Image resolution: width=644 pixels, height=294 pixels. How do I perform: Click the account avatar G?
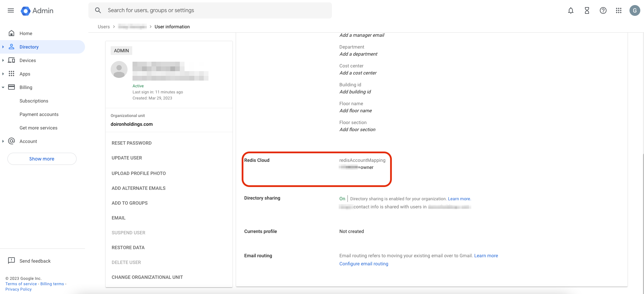click(x=635, y=10)
